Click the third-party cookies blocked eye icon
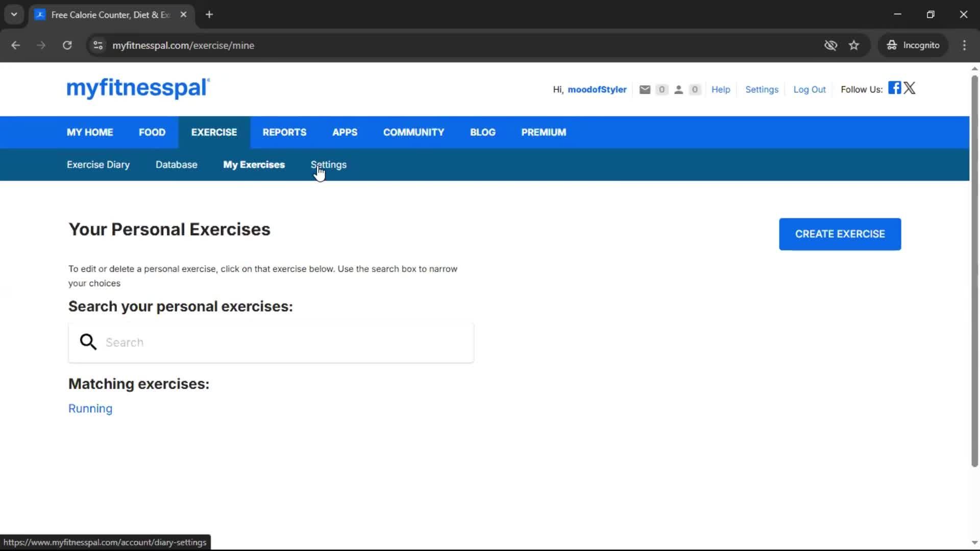Image resolution: width=980 pixels, height=551 pixels. coord(830,45)
